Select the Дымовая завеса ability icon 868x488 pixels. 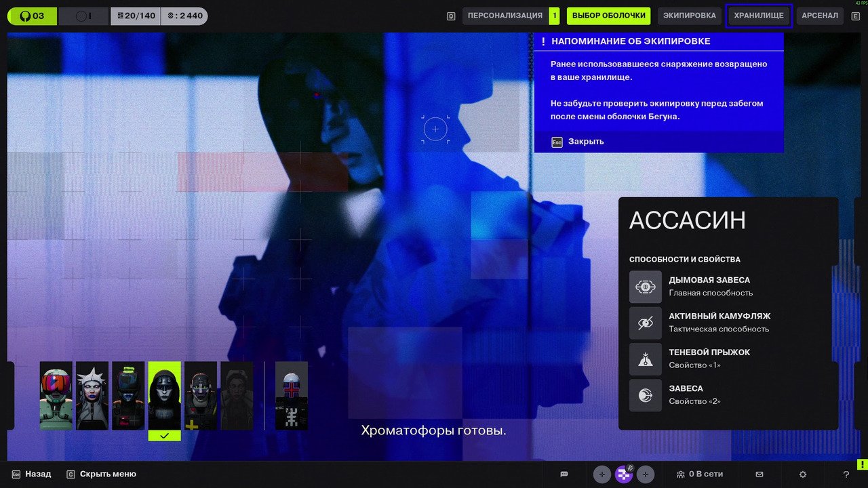click(x=645, y=287)
